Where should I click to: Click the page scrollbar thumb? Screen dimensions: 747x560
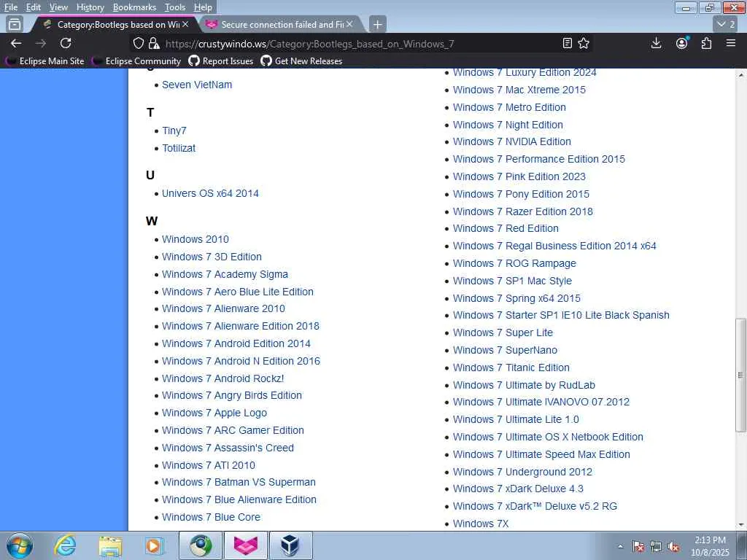[x=741, y=376]
